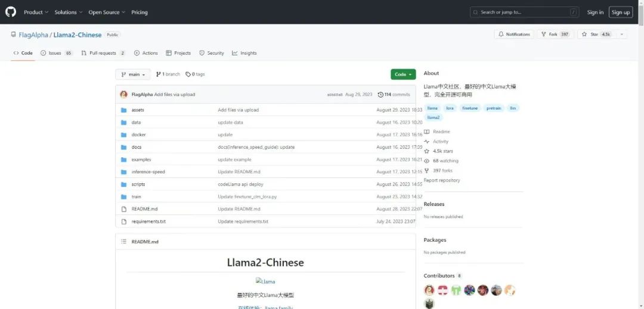This screenshot has height=309, width=644.
Task: Open the 'codeLlama api deploy' commit message
Action: click(x=240, y=184)
